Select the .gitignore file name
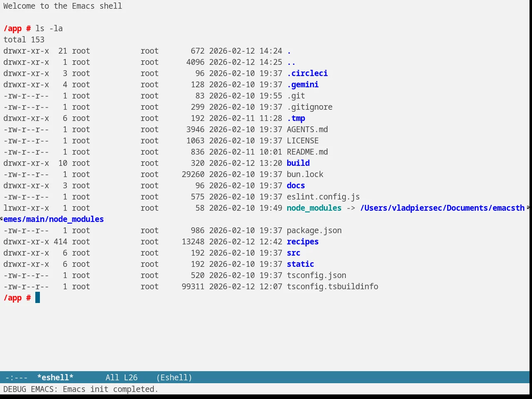Image resolution: width=532 pixels, height=399 pixels. tap(310, 107)
